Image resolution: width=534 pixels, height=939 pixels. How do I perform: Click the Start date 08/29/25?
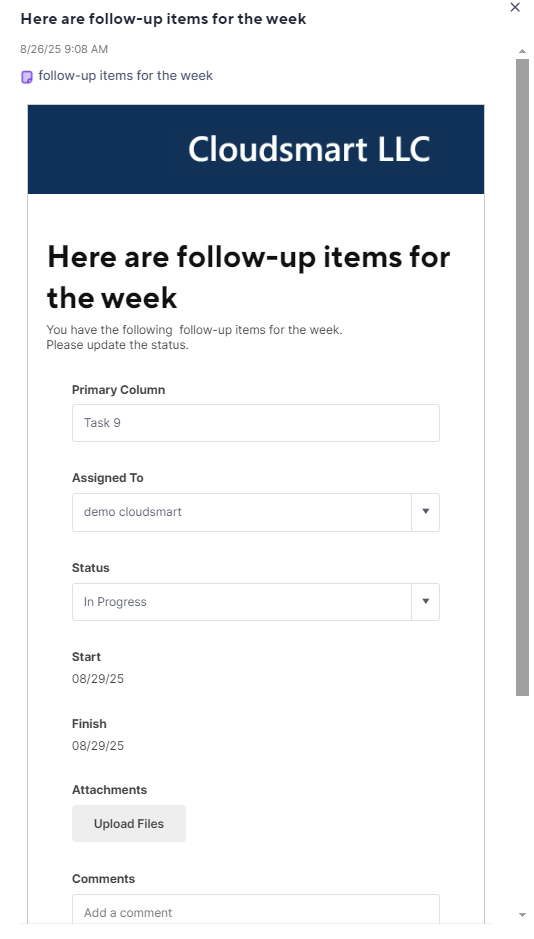point(98,678)
